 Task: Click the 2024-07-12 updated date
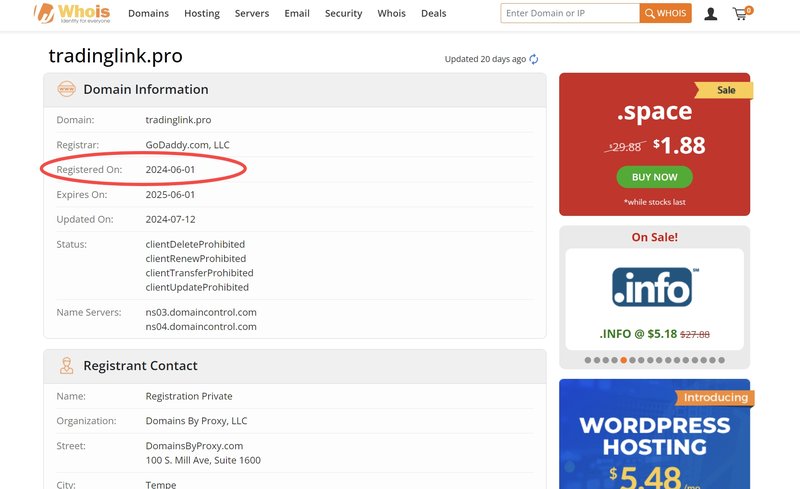[x=170, y=219]
